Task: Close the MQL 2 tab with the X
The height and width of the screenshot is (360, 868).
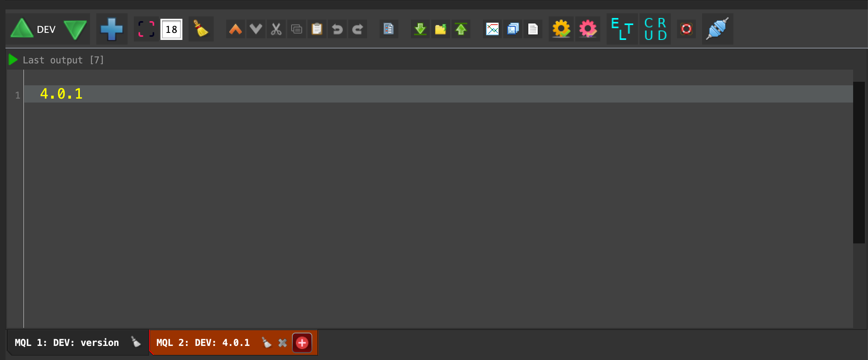Action: 283,343
